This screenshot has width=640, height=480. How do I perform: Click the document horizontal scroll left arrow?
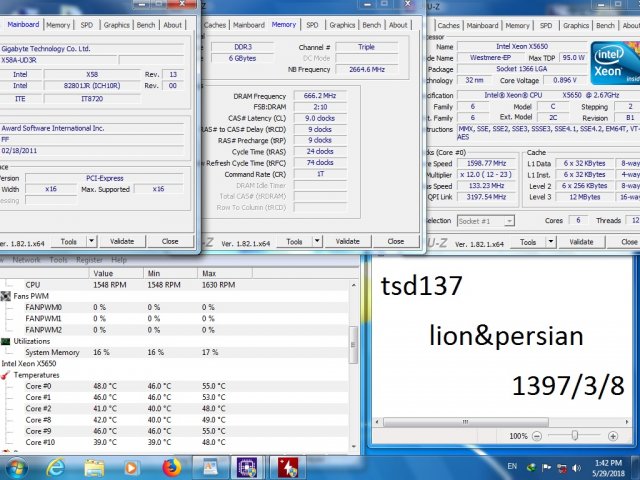point(377,422)
